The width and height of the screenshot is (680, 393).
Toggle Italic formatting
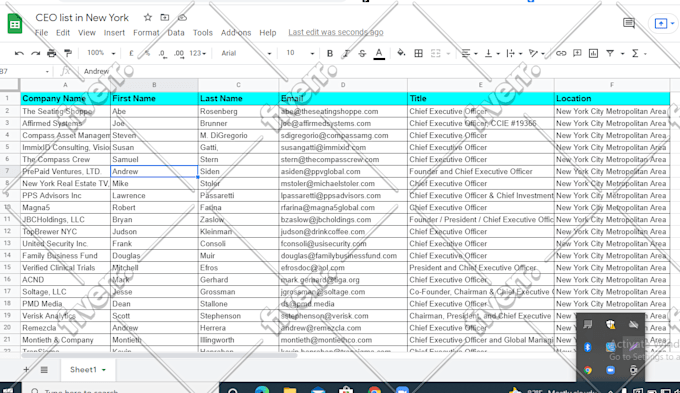[x=346, y=53]
